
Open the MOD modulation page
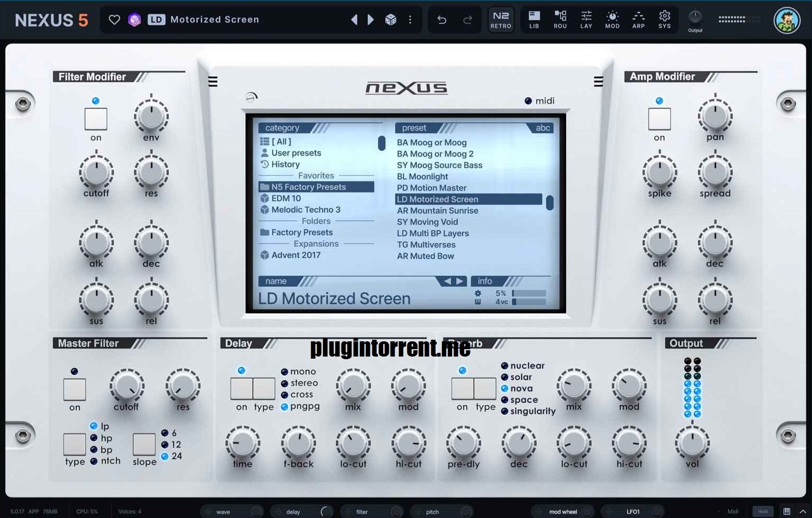[x=613, y=20]
